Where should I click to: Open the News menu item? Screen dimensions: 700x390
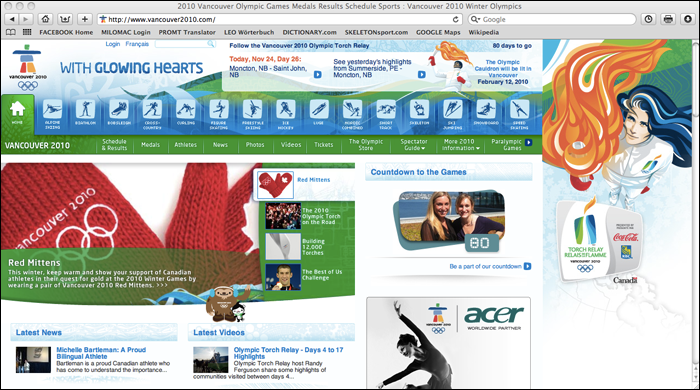tap(220, 145)
